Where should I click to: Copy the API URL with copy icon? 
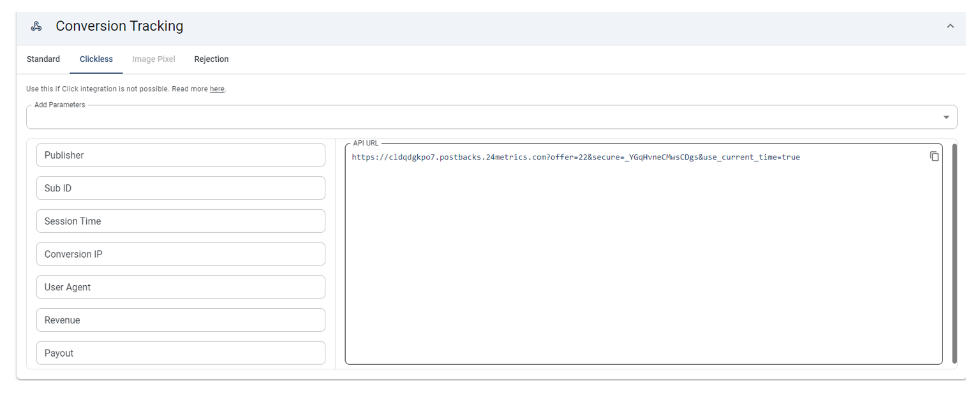coord(934,156)
